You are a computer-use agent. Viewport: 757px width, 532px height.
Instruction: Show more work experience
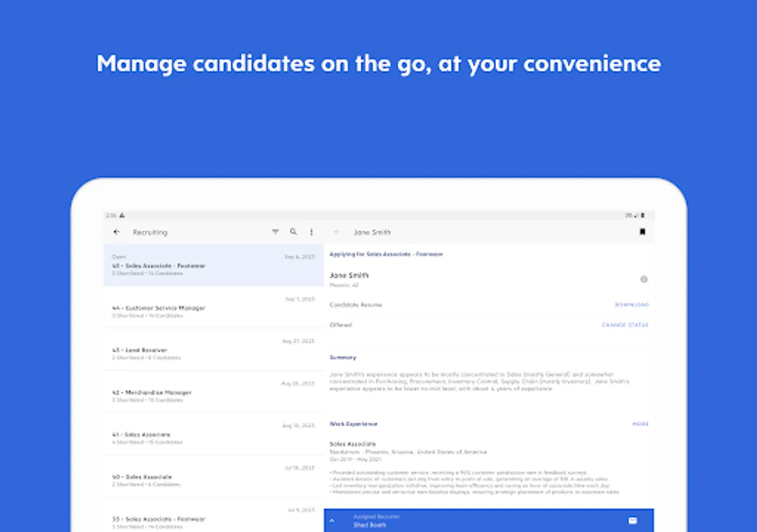[x=640, y=424]
